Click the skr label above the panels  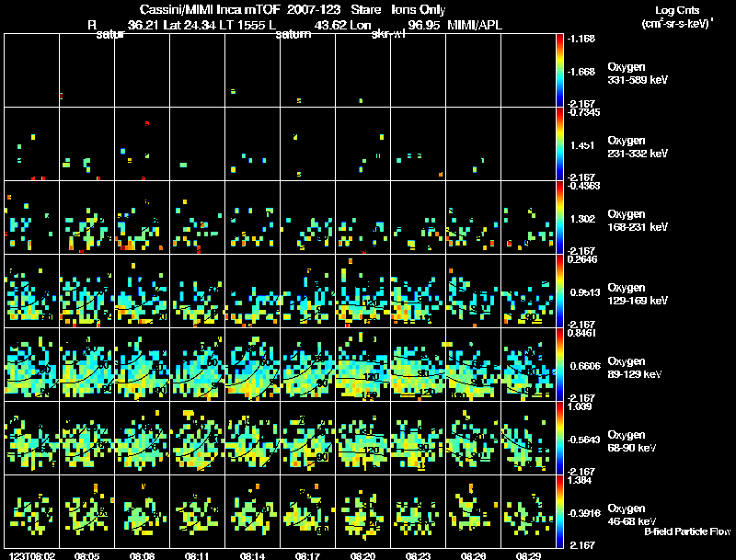click(x=386, y=35)
